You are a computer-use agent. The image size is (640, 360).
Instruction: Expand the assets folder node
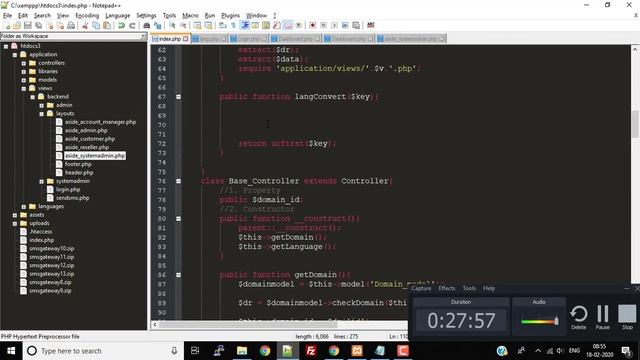tap(15, 215)
